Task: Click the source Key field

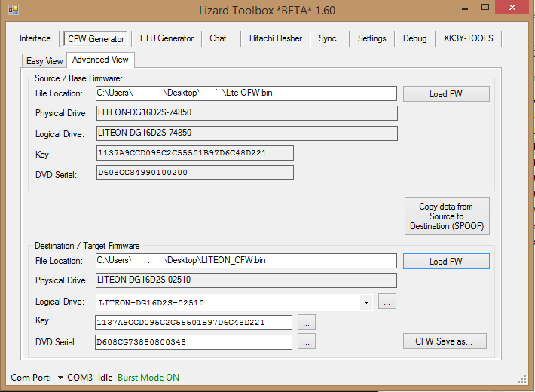Action: coord(195,153)
